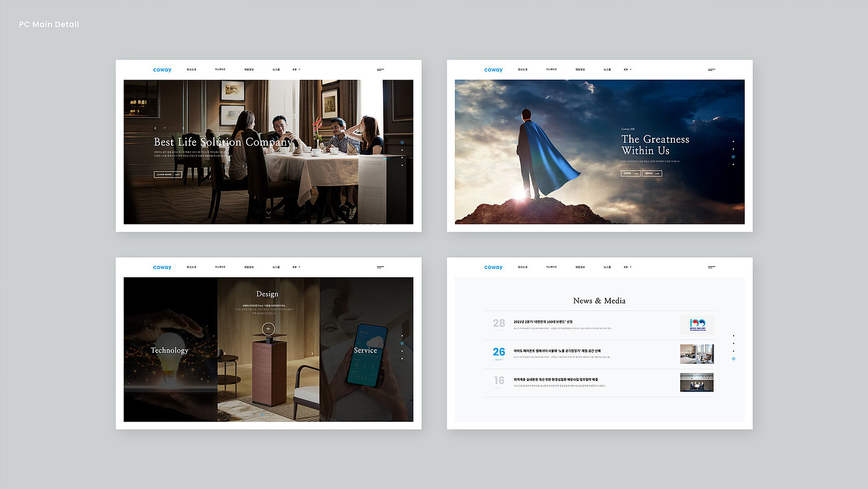Open 회사소개 menu in Best Life Solution mockup
The width and height of the screenshot is (868, 489).
click(192, 70)
